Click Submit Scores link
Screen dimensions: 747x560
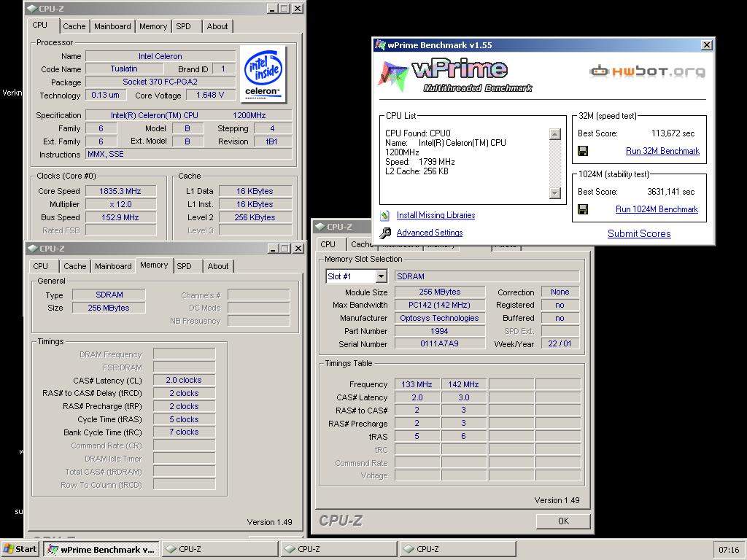(x=639, y=234)
